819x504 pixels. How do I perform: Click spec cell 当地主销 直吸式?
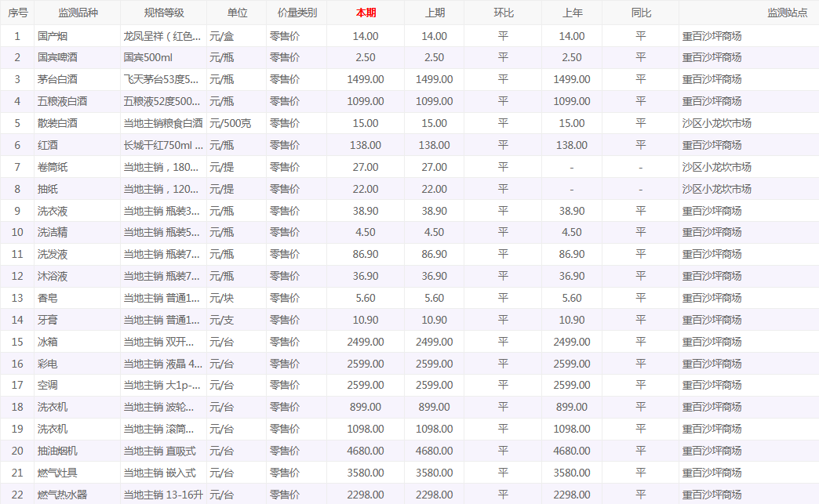tap(160, 451)
